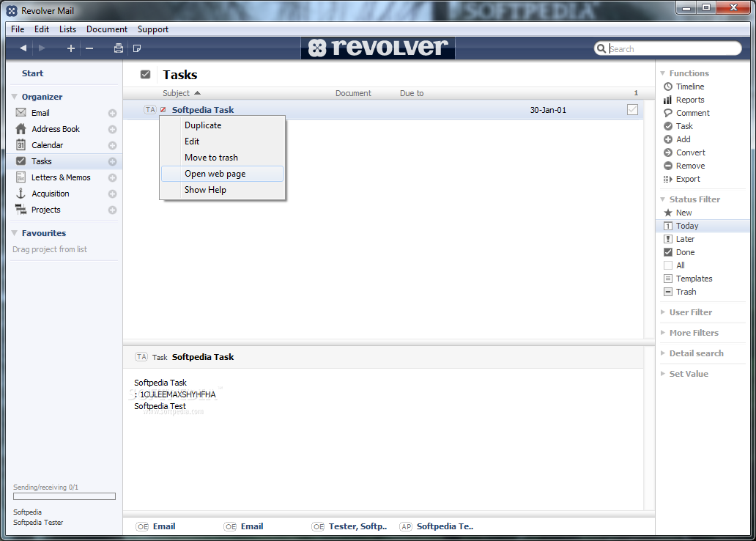Remove item with the minus toolbar icon
This screenshot has height=541, width=756.
[89, 48]
